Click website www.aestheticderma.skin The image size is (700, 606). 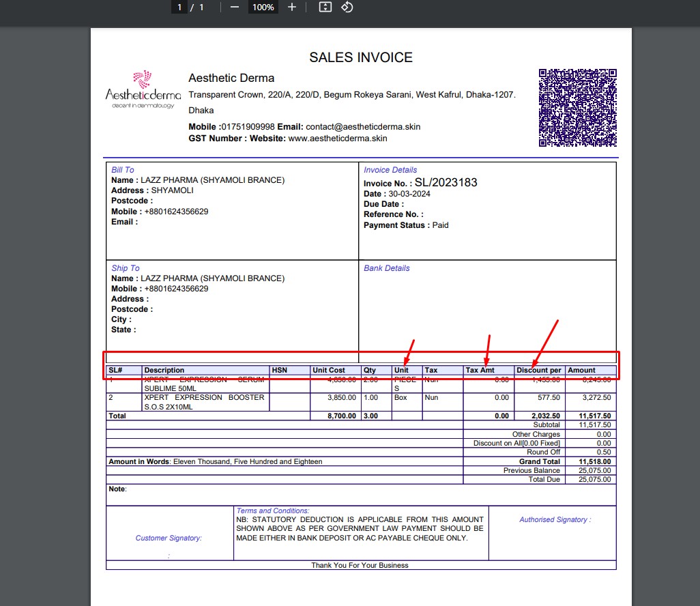(338, 139)
